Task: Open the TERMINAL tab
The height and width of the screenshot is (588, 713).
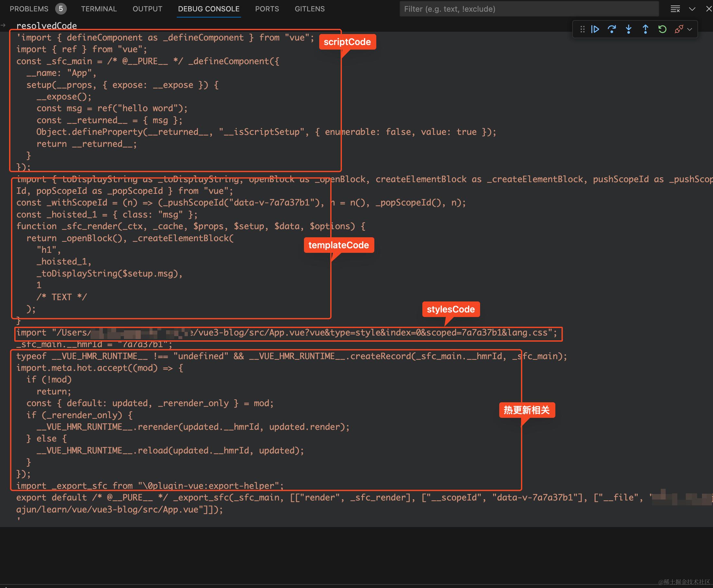Action: (x=99, y=9)
